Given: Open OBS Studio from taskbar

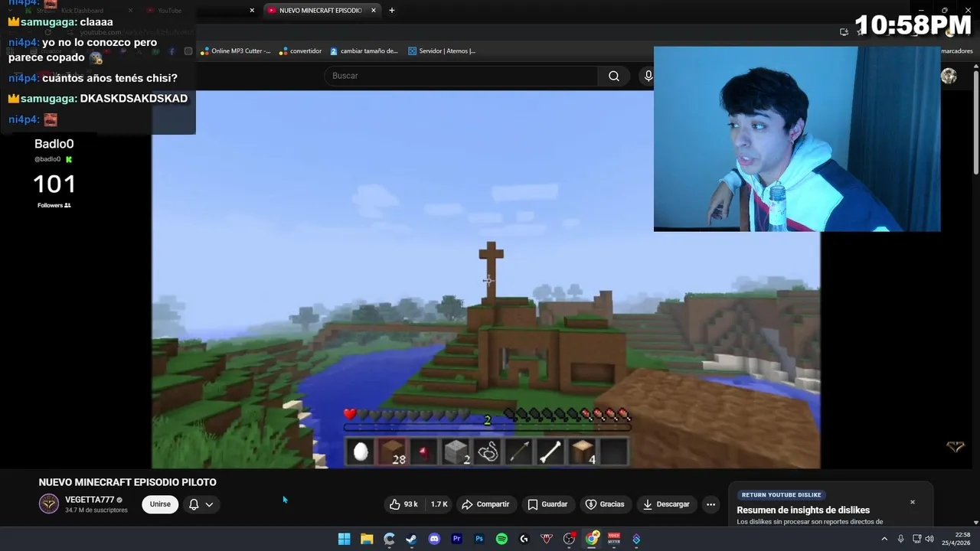Looking at the screenshot, I should tap(569, 539).
